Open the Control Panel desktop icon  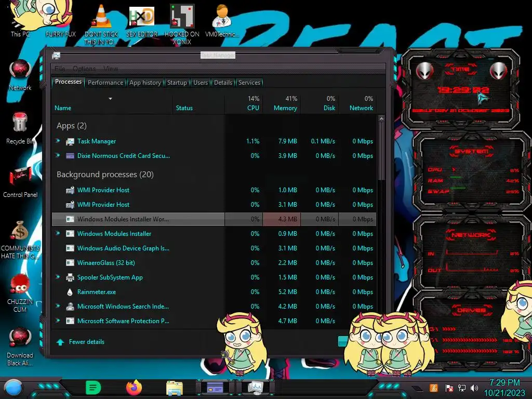pyautogui.click(x=20, y=182)
